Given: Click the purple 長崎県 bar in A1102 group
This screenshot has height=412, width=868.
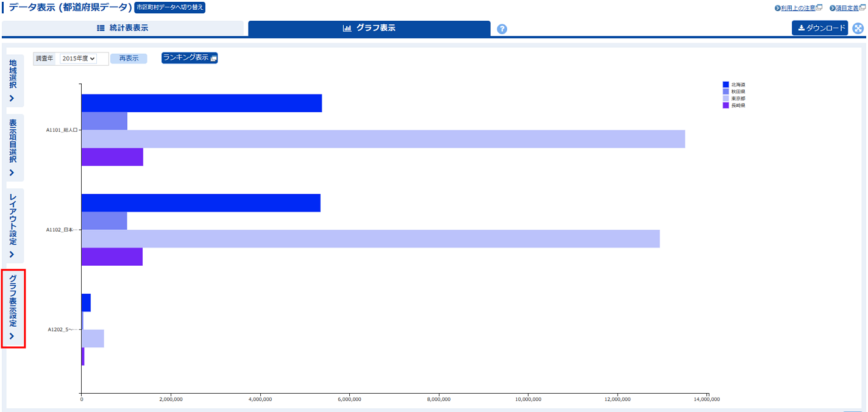Looking at the screenshot, I should pos(112,257).
